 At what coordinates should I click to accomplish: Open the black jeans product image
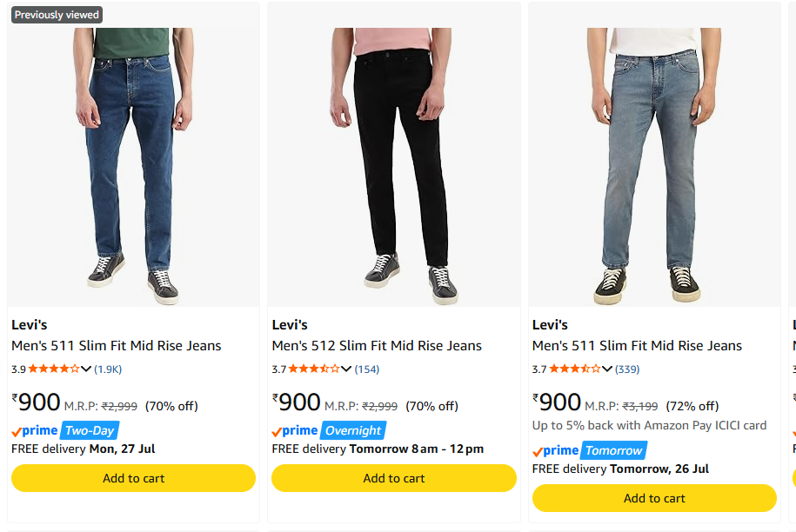pos(394,166)
